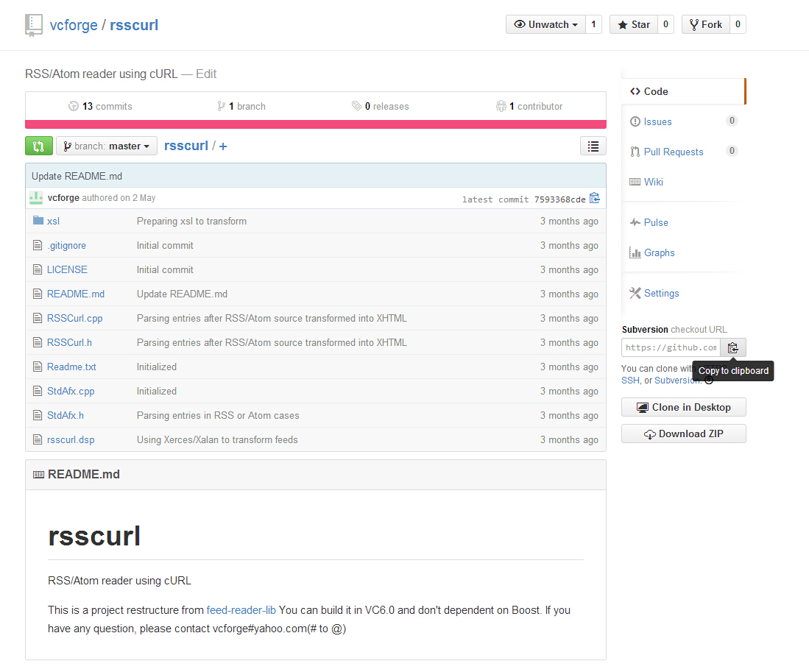This screenshot has width=809, height=672.
Task: Copy the latest commit SHA via clipboard icon
Action: pos(595,199)
